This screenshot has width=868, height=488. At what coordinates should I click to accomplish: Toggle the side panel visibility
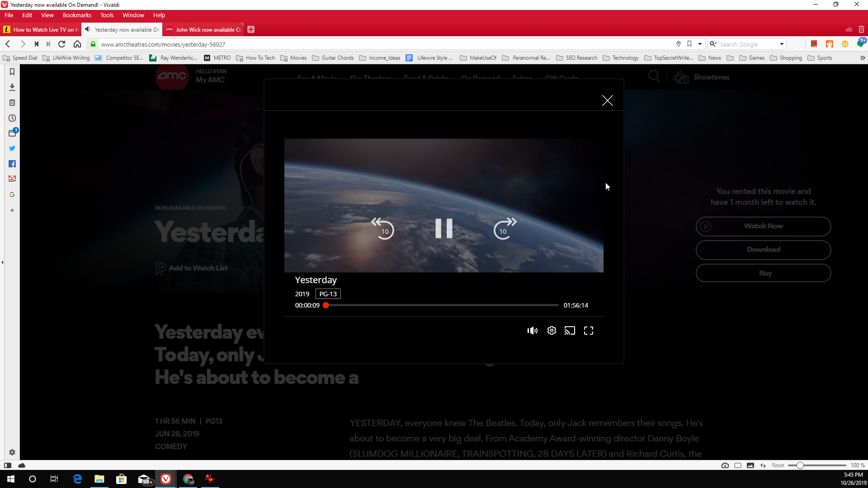(x=8, y=465)
